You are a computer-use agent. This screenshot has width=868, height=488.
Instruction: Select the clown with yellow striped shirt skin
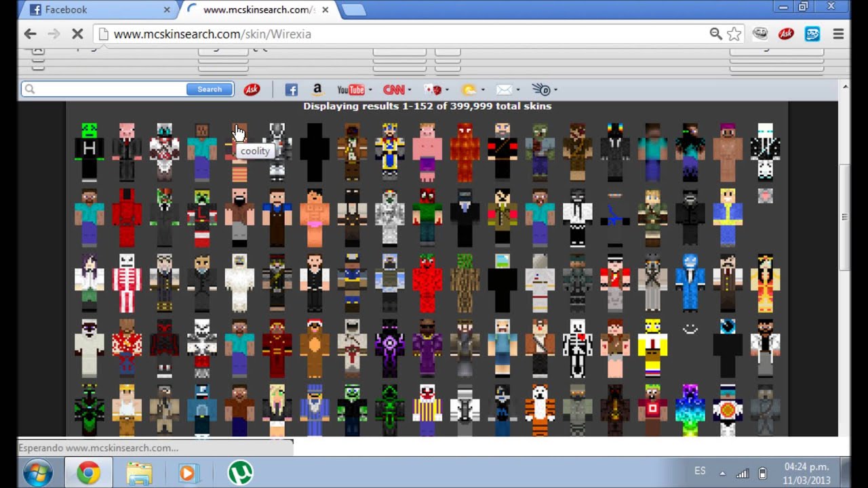(427, 411)
